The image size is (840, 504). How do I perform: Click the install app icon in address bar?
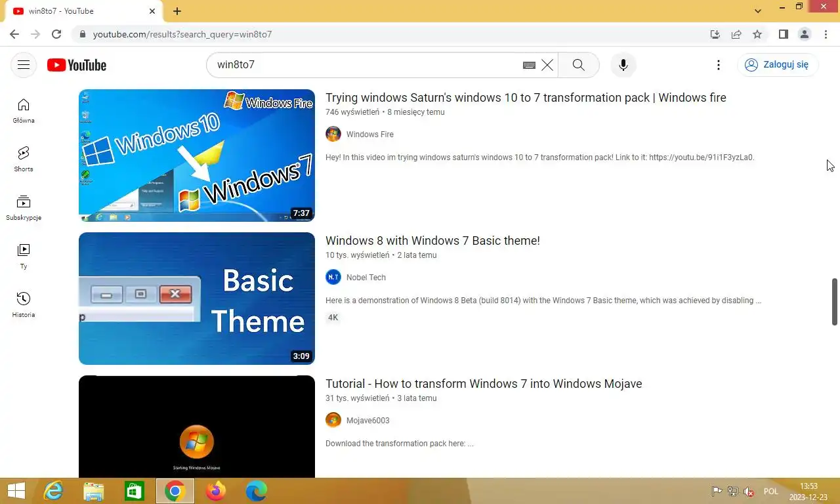tap(715, 34)
